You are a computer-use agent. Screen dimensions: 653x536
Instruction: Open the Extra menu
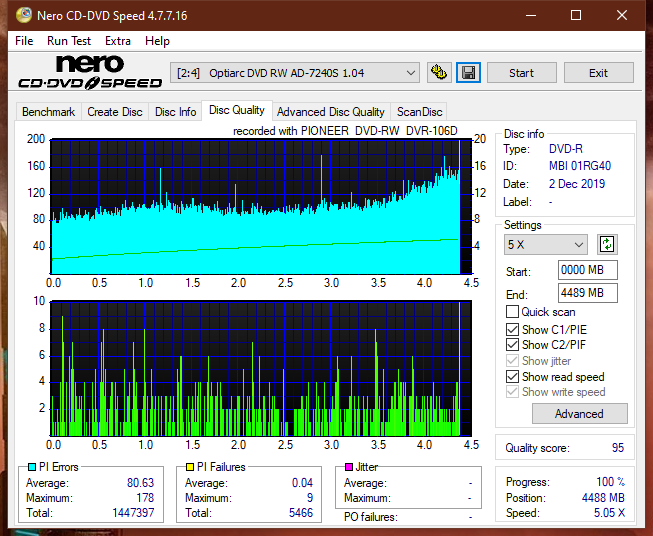pos(118,41)
